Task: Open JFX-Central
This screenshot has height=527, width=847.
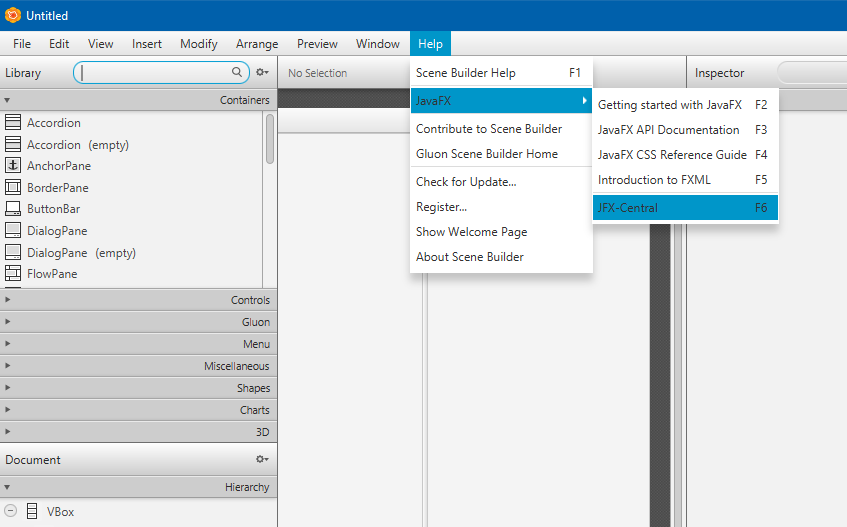Action: pos(685,208)
